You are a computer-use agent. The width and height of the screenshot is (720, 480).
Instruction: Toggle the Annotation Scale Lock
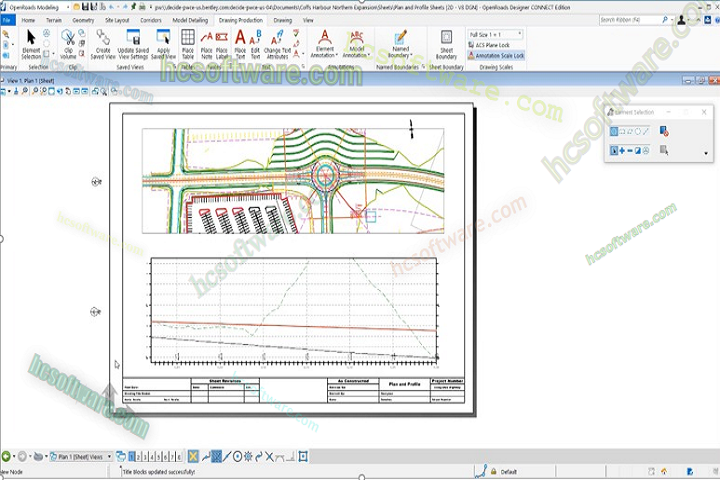[496, 55]
